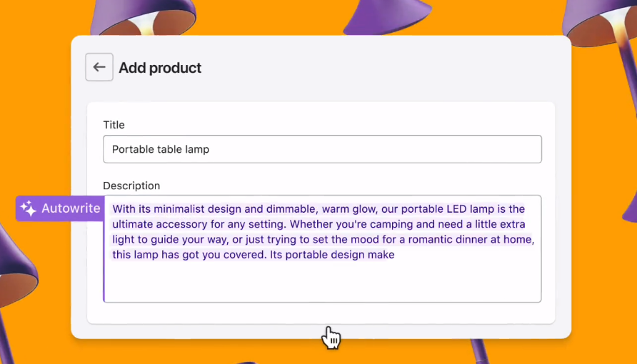The height and width of the screenshot is (364, 637).
Task: Click the lamp shade on the left edge
Action: [16, 268]
